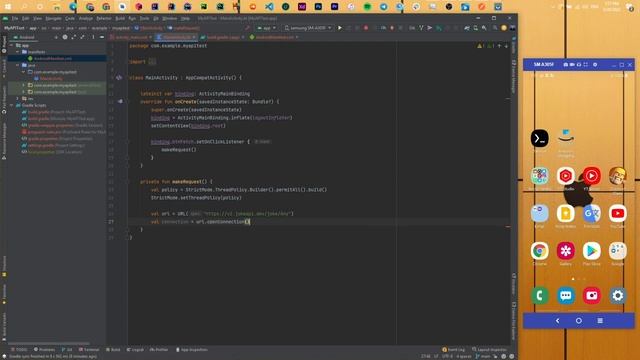Open the scrcpy settings gear in SM-A305F window
This screenshot has width=640, height=360.
tap(595, 64)
